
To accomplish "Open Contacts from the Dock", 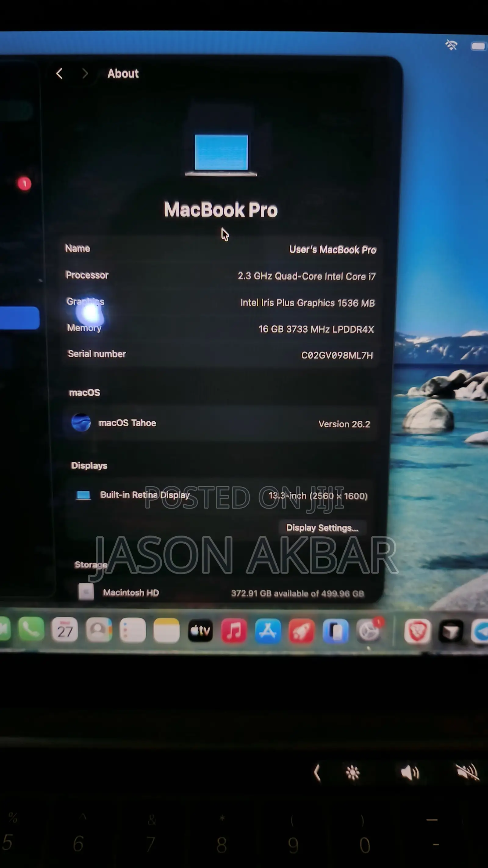I will click(99, 630).
